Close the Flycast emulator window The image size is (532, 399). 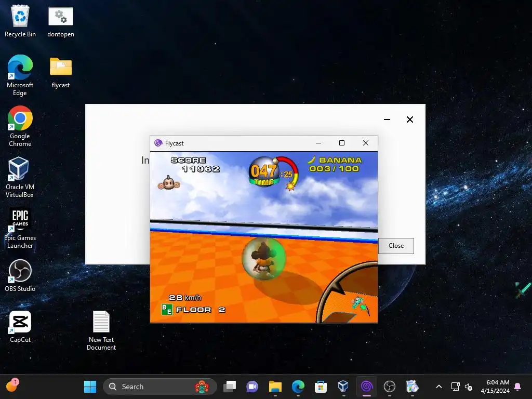[x=365, y=143]
